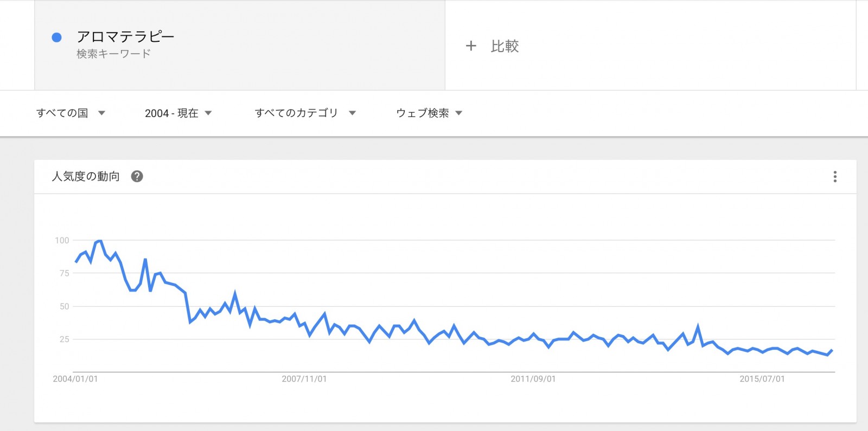Click the 2015/07/01 axis label

pos(762,379)
